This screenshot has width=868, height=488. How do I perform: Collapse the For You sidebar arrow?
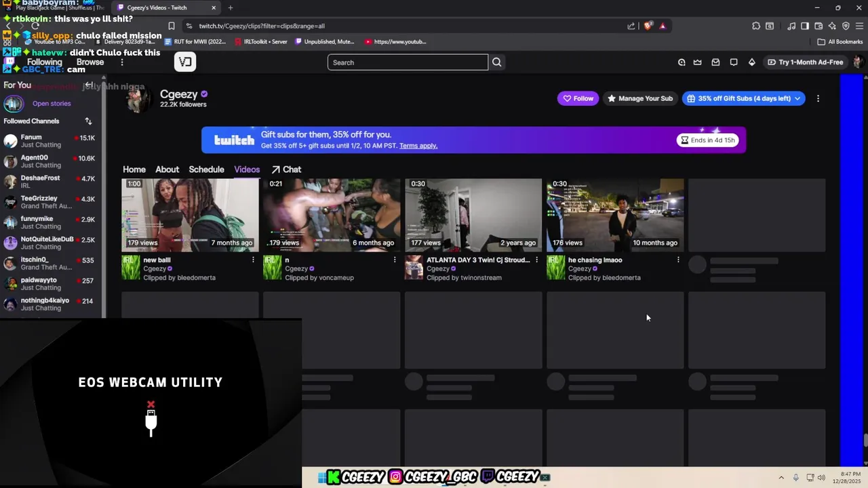[x=88, y=85]
